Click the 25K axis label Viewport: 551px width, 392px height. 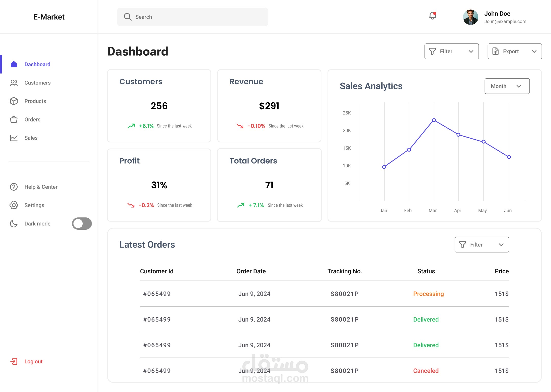[347, 113]
